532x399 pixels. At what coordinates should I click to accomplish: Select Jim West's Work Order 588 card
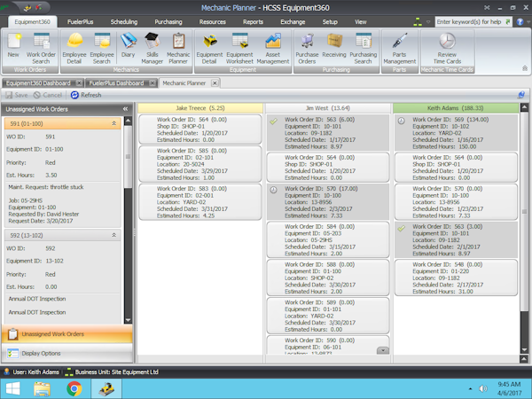328,278
